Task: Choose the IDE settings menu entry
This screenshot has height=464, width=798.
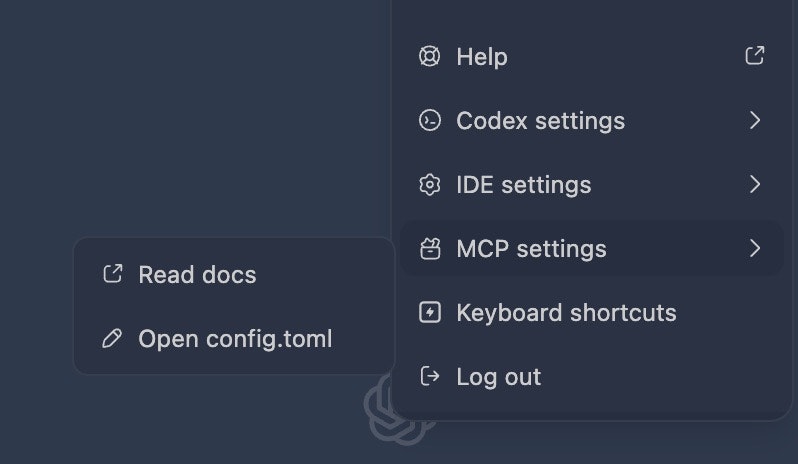Action: 523,185
